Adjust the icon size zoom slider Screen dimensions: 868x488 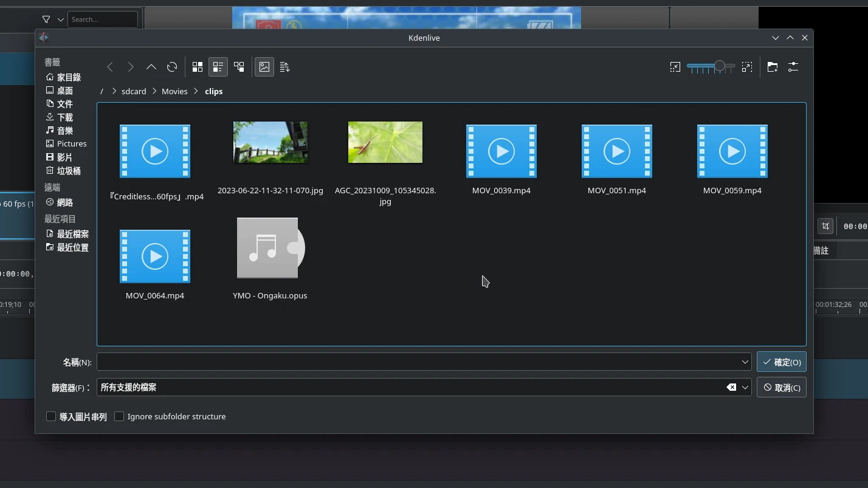coord(719,66)
